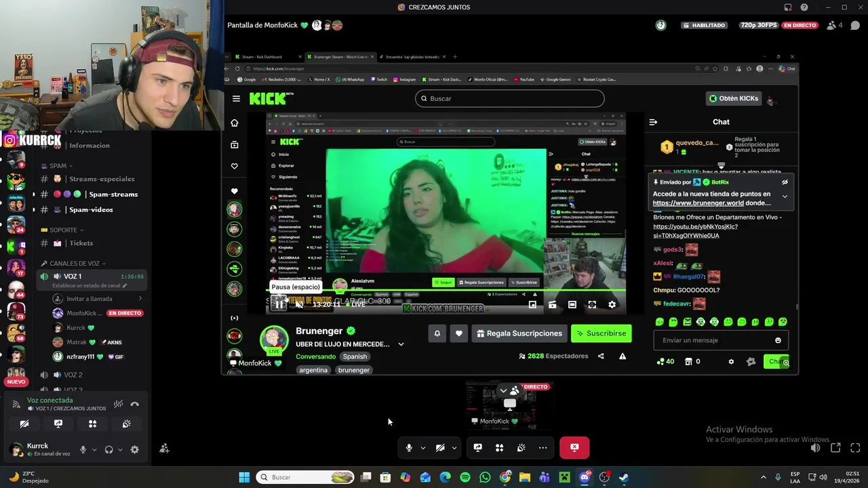Open soundboard from the voice connected panel
Viewport: 868px width, 488px height.
point(126,424)
